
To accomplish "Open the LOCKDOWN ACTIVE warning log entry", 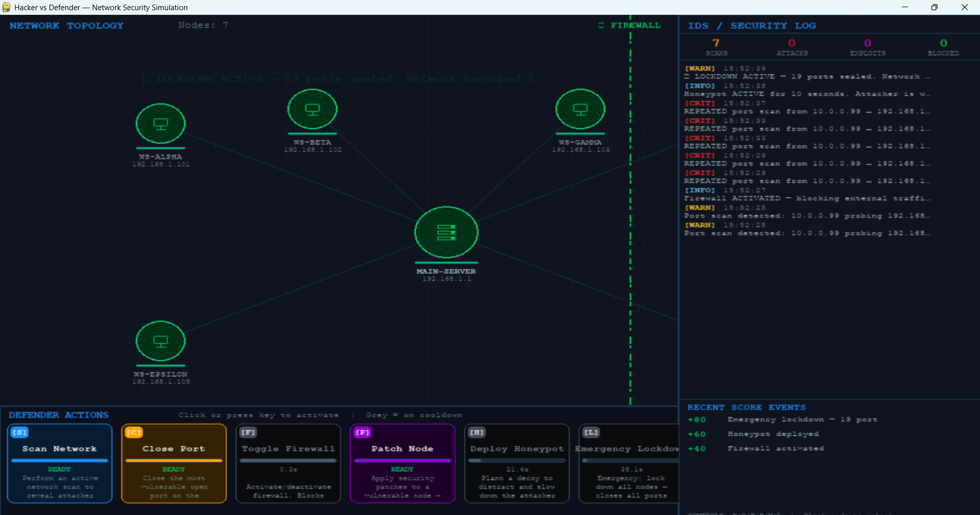I will click(x=807, y=73).
